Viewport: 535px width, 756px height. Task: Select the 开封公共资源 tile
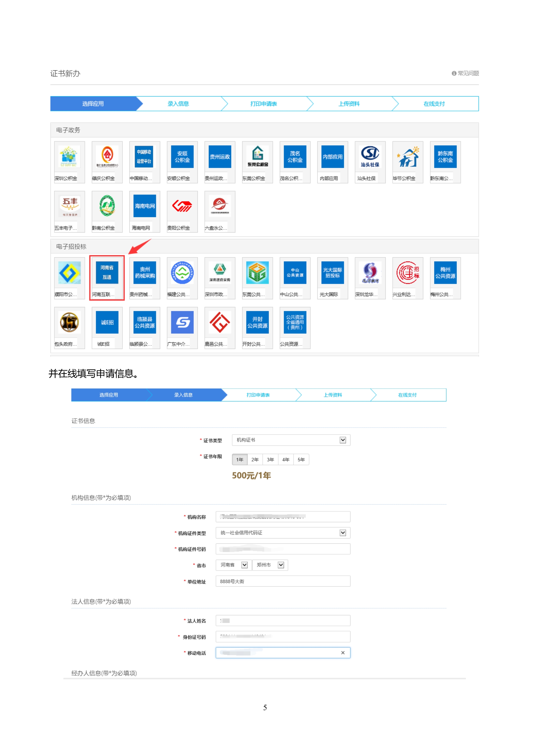pyautogui.click(x=257, y=328)
